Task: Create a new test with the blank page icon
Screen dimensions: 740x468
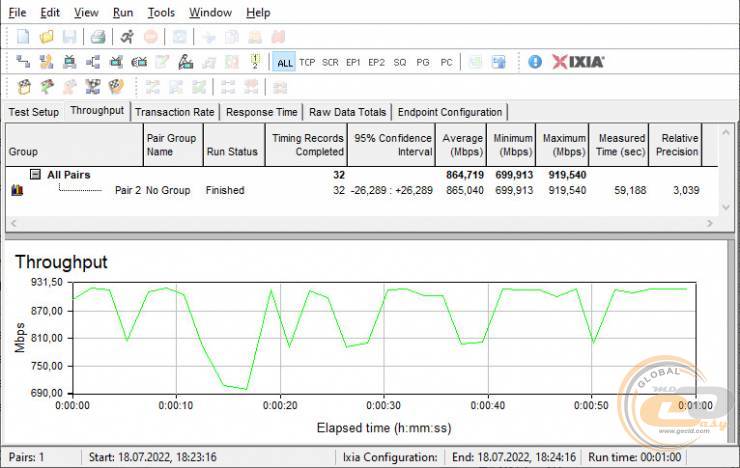Action: click(x=23, y=37)
